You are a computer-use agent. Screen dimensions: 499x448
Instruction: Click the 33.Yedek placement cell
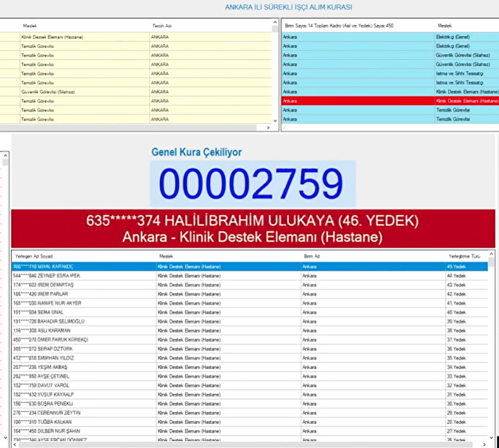[x=466, y=377]
